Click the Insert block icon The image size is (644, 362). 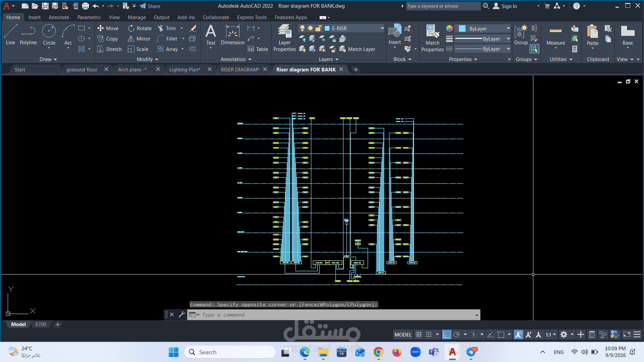[x=395, y=31]
